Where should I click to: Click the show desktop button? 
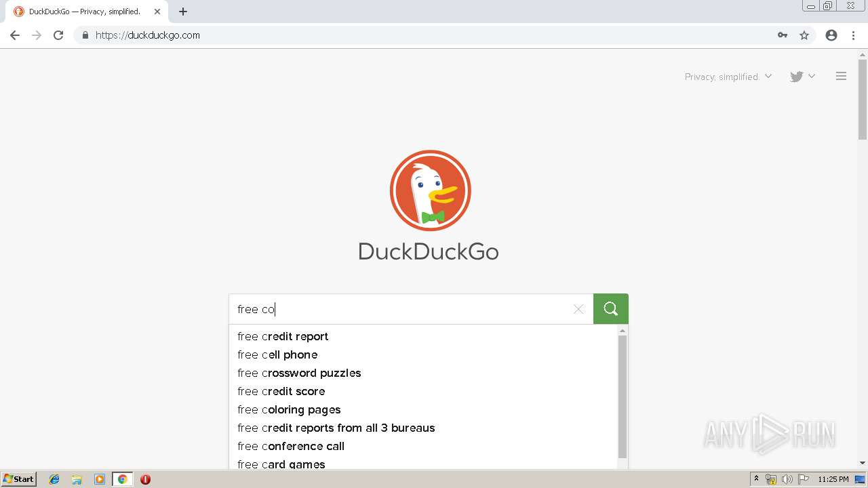tap(861, 479)
